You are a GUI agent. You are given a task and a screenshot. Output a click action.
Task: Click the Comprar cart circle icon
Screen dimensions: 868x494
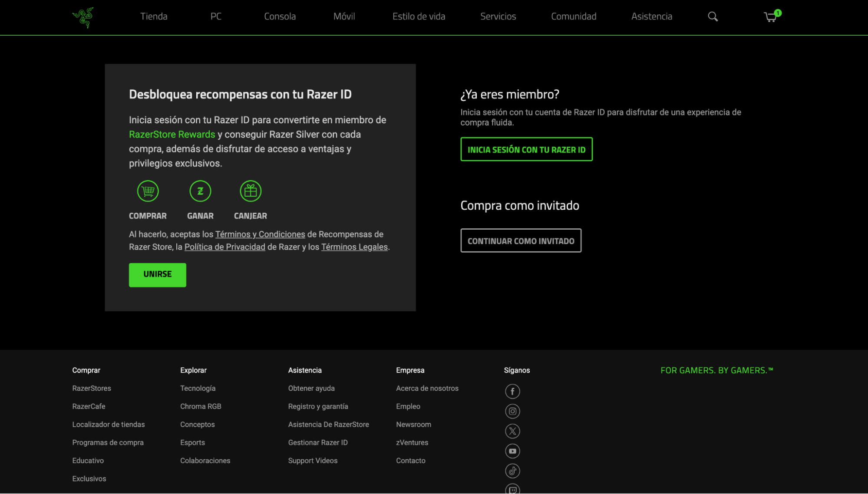(x=148, y=191)
